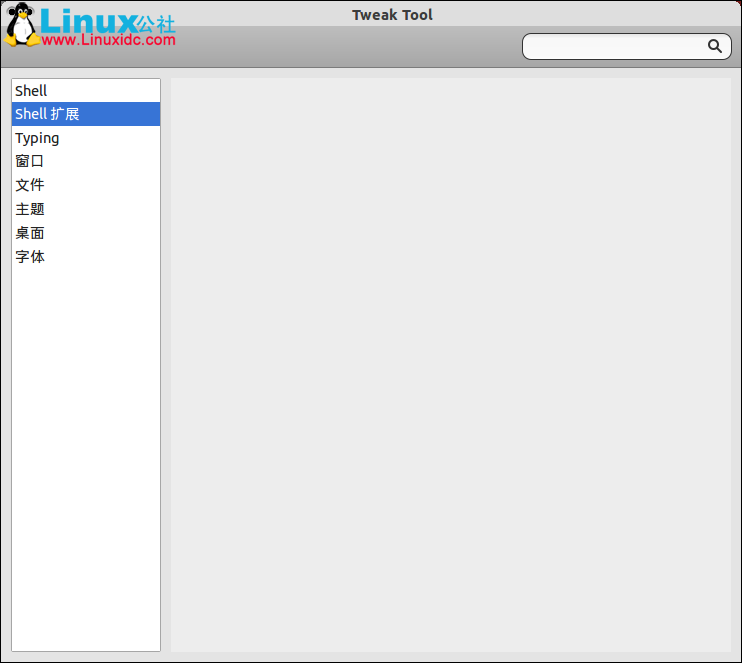
Task: Select the 窗口 category
Action: [86, 161]
